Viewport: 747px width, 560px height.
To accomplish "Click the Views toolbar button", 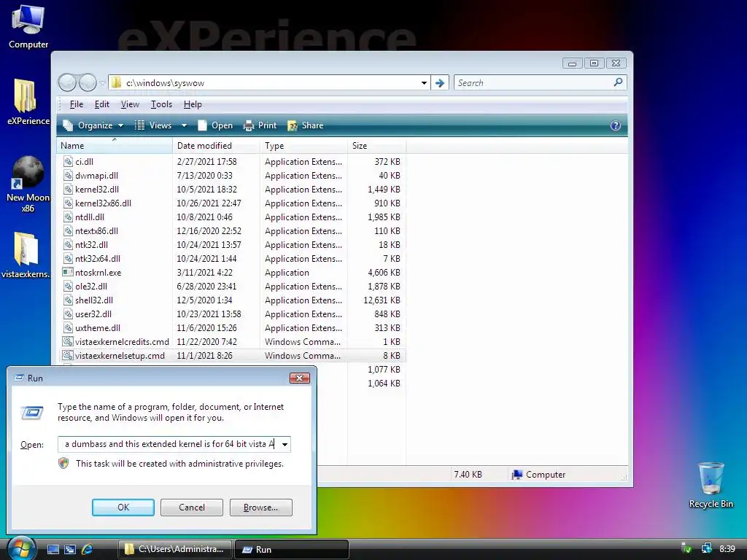I will coord(153,125).
